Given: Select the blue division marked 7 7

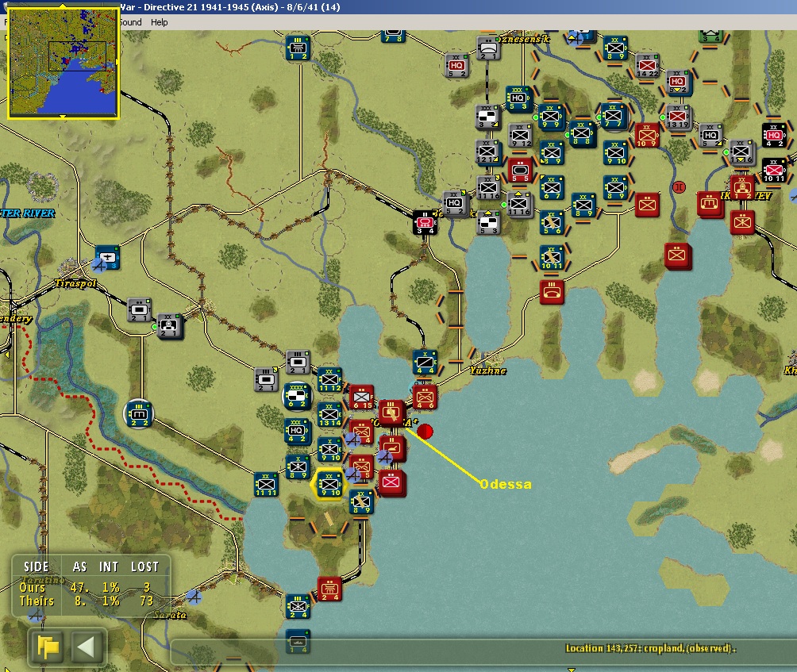Looking at the screenshot, I should (x=613, y=116).
